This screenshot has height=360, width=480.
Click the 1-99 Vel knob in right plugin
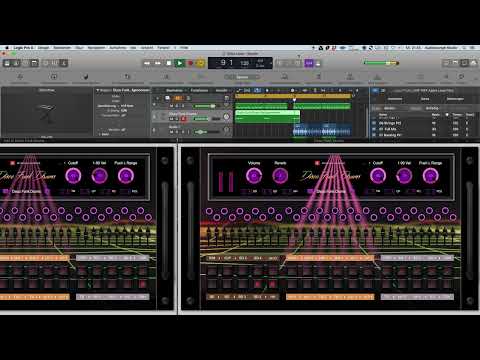[404, 176]
